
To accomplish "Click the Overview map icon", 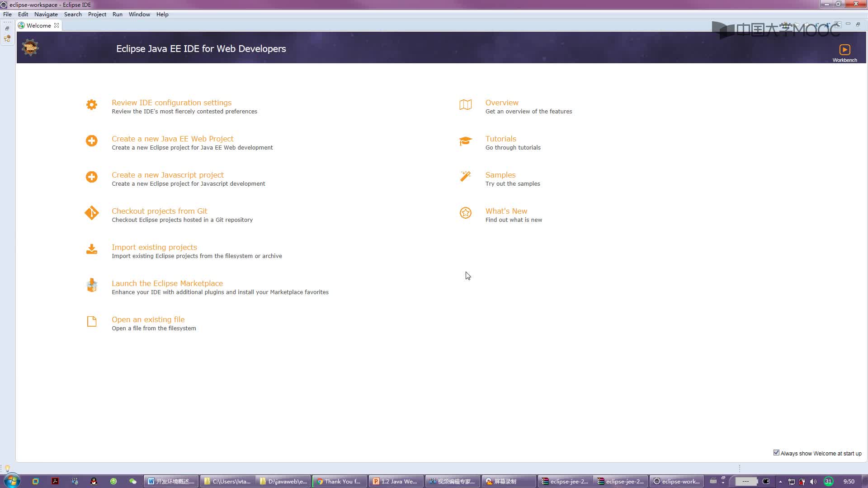I will click(x=465, y=105).
